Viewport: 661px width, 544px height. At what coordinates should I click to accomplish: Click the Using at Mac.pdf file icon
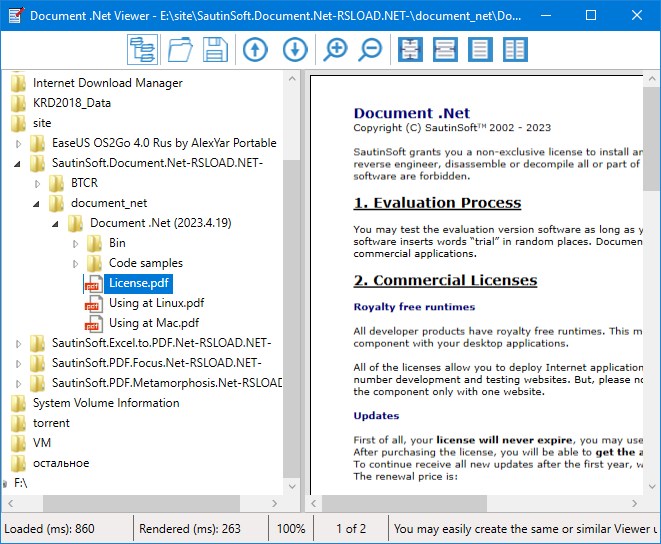coord(93,323)
